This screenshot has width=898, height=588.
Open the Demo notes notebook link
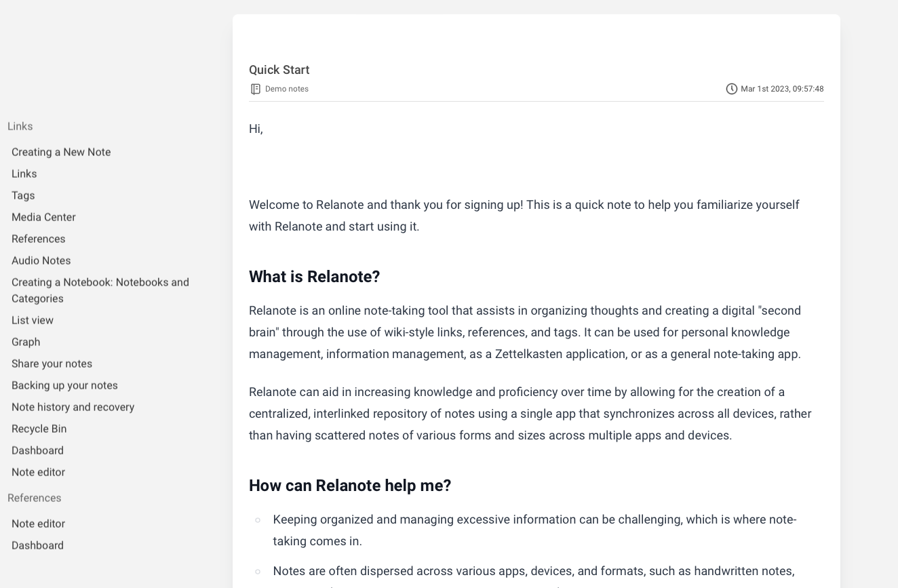point(287,89)
